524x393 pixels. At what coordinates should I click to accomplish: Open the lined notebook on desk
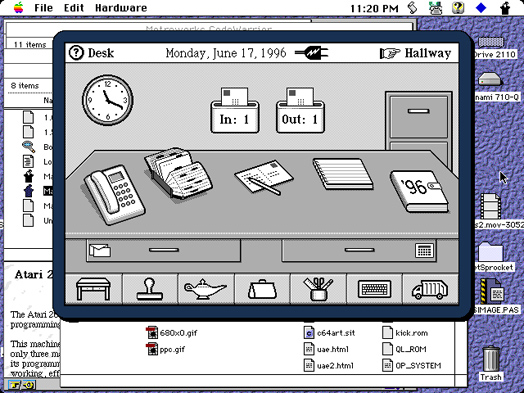coord(343,174)
